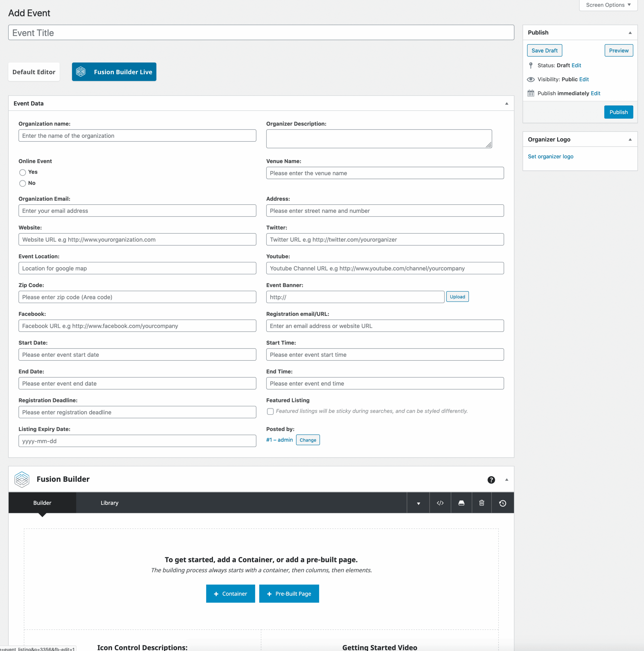Click the save template drawer icon
The height and width of the screenshot is (651, 644).
point(461,503)
